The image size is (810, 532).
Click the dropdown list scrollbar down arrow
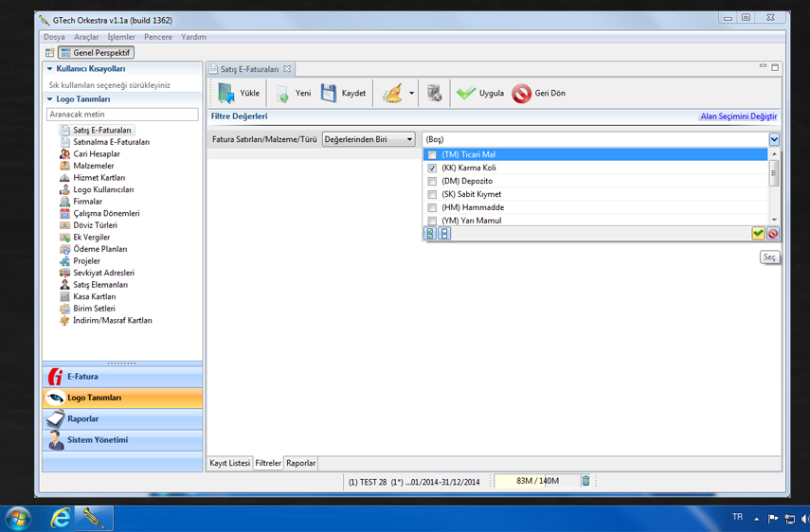pos(774,220)
